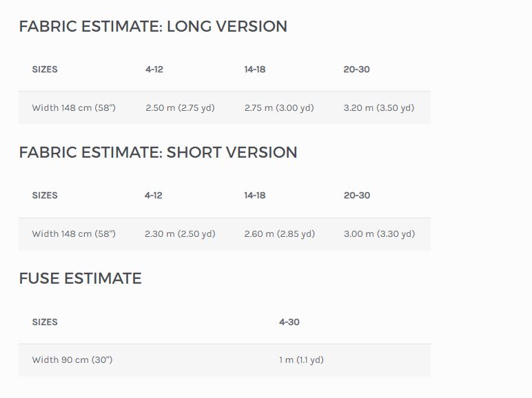
Task: Click the Fabric Estimate: Long Version heading
Action: [153, 27]
